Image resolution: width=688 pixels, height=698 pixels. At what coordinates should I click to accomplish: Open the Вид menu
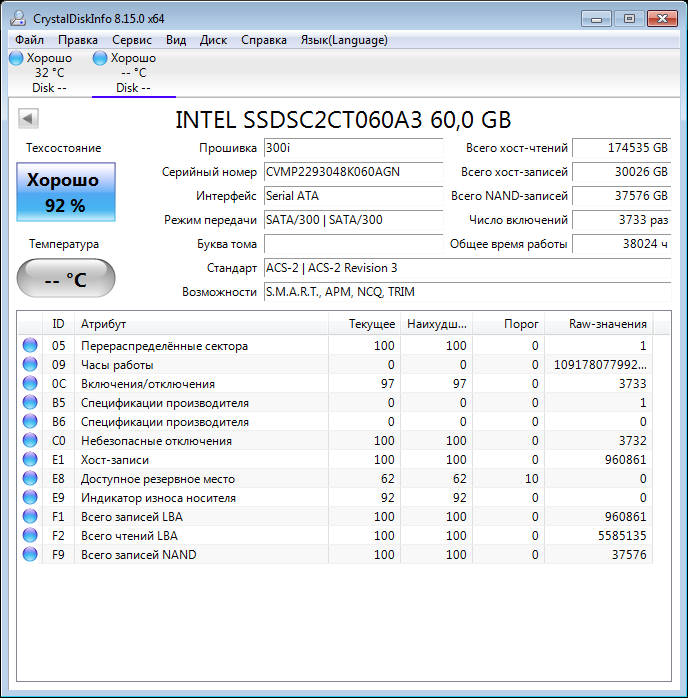coord(176,40)
